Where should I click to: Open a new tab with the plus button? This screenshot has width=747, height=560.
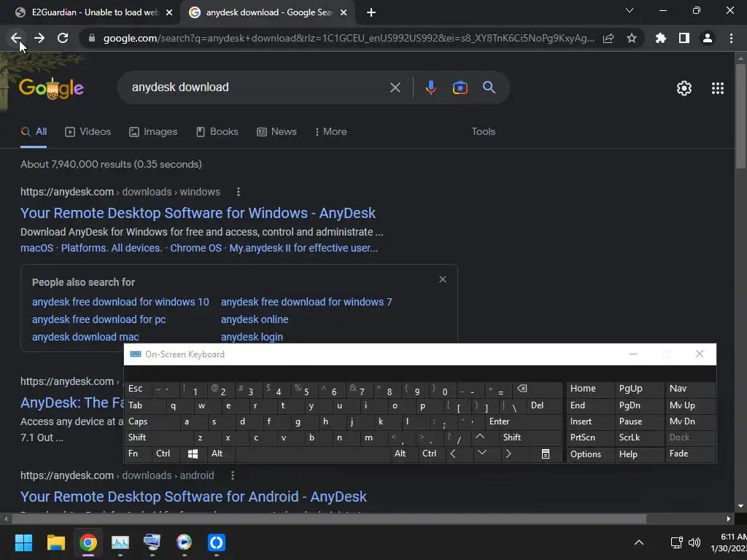tap(371, 13)
